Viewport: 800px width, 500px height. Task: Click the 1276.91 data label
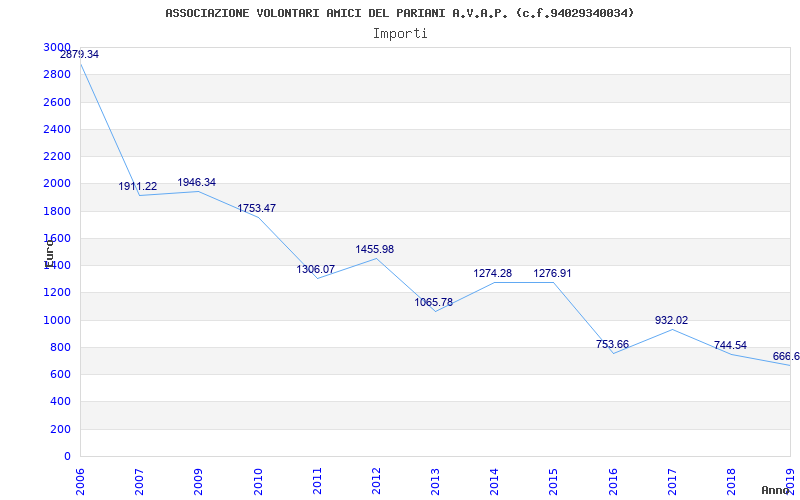click(x=552, y=273)
